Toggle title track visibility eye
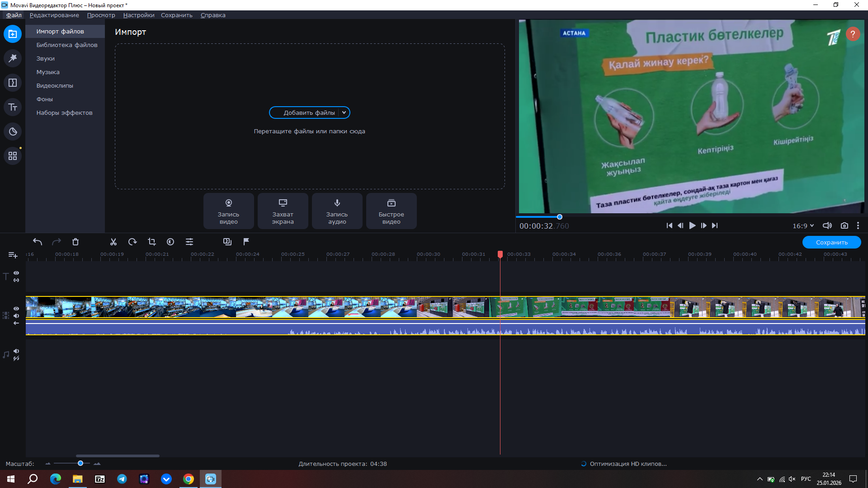Screen dimensions: 868x488 point(16,273)
